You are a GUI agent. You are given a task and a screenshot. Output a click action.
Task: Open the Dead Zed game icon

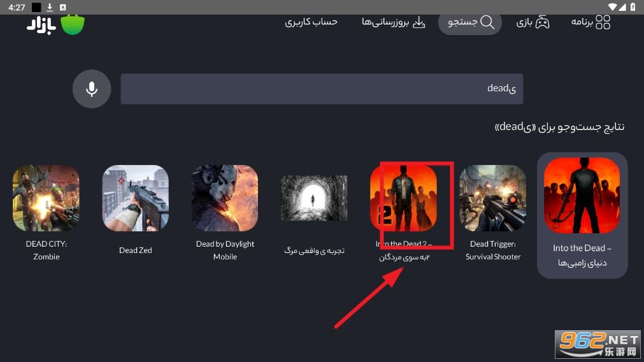(x=136, y=198)
